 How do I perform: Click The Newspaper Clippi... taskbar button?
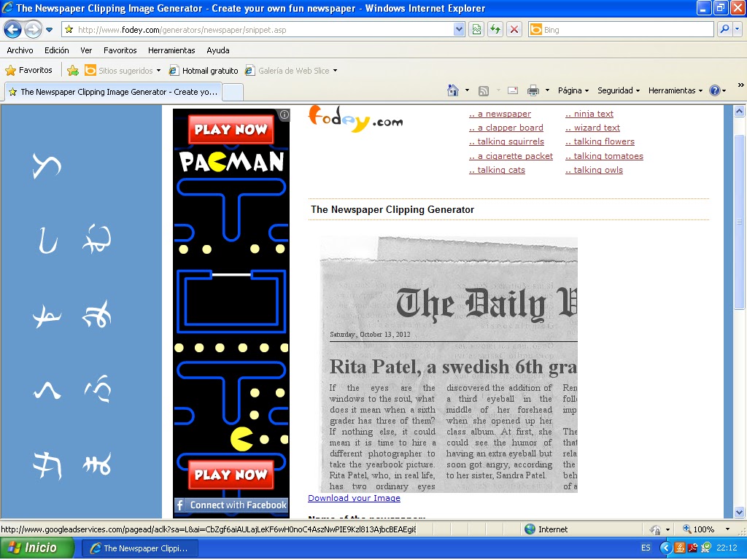click(139, 548)
